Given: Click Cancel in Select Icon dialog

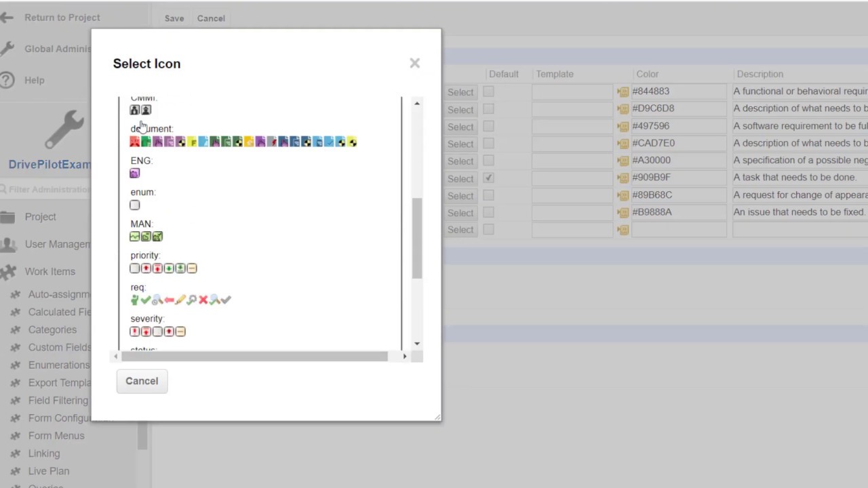Looking at the screenshot, I should (x=142, y=381).
